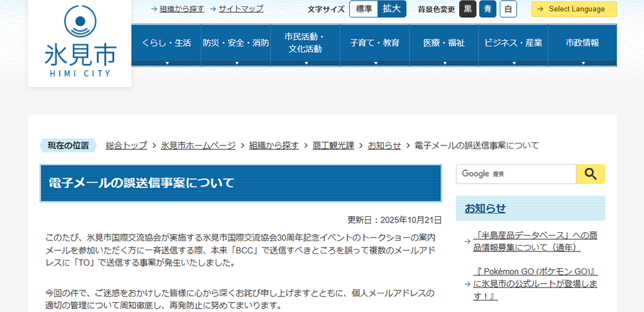Switch background color to white (白)
Viewport: 644px width, 312px height.
tap(508, 9)
